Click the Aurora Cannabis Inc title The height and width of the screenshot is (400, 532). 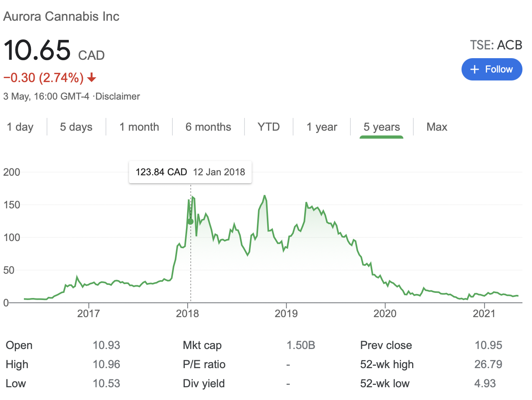tap(61, 16)
